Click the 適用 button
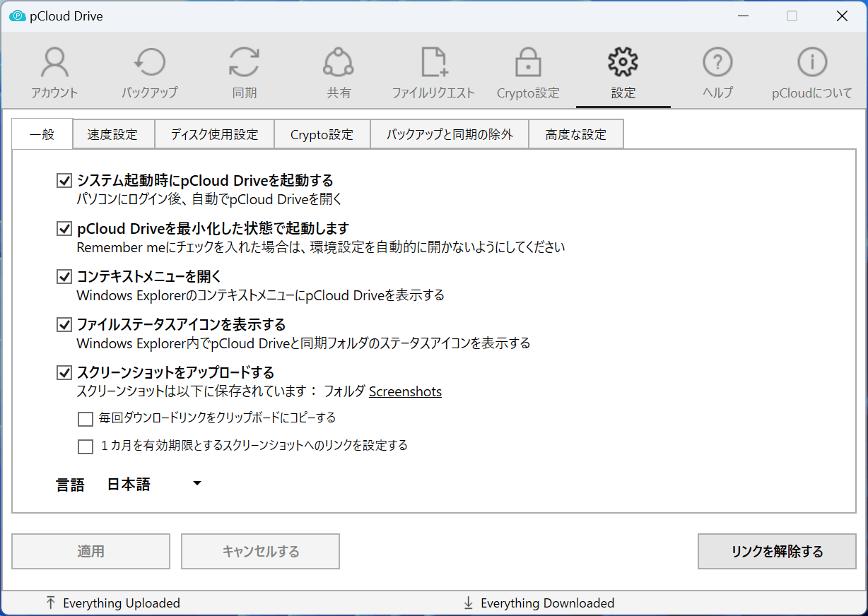The image size is (868, 616). [x=91, y=552]
